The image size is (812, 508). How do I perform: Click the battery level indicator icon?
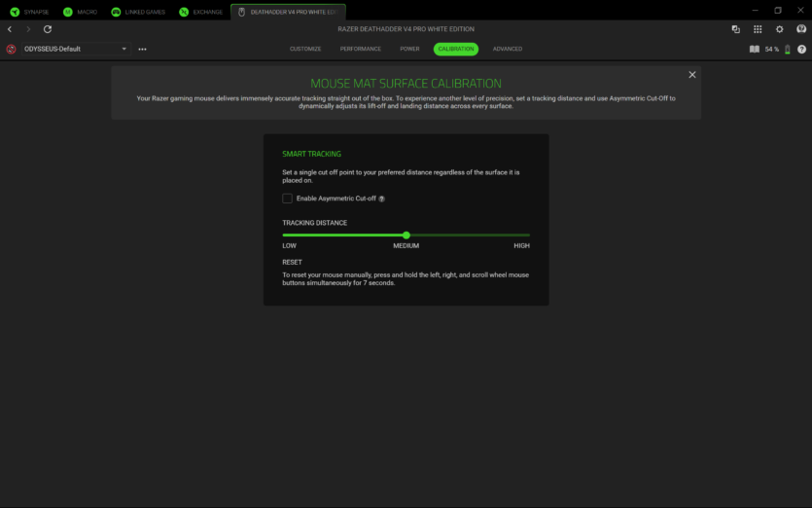click(x=787, y=49)
